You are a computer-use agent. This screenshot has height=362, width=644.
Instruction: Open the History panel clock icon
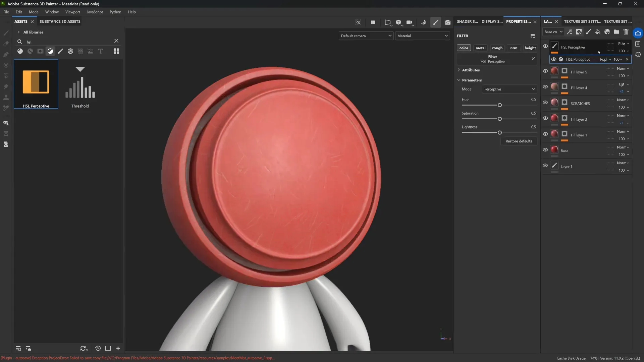pyautogui.click(x=638, y=55)
